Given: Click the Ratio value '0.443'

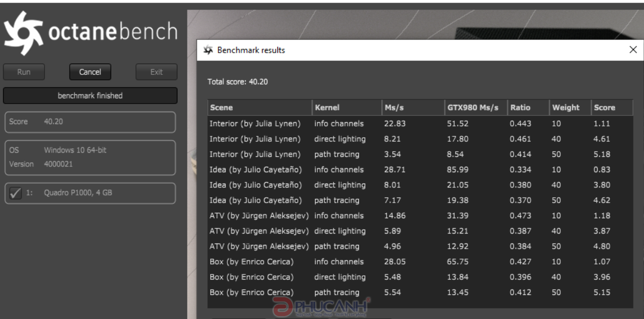Looking at the screenshot, I should [520, 124].
